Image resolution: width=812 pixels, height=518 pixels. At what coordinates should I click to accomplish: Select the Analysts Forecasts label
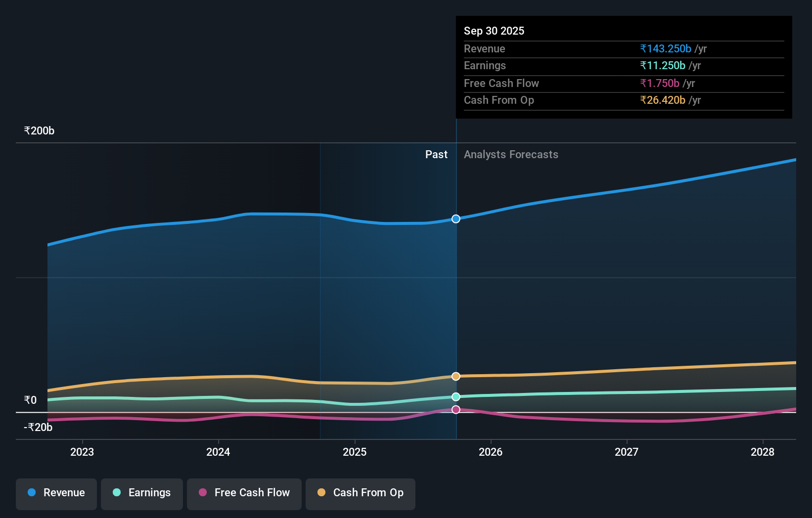(x=511, y=154)
